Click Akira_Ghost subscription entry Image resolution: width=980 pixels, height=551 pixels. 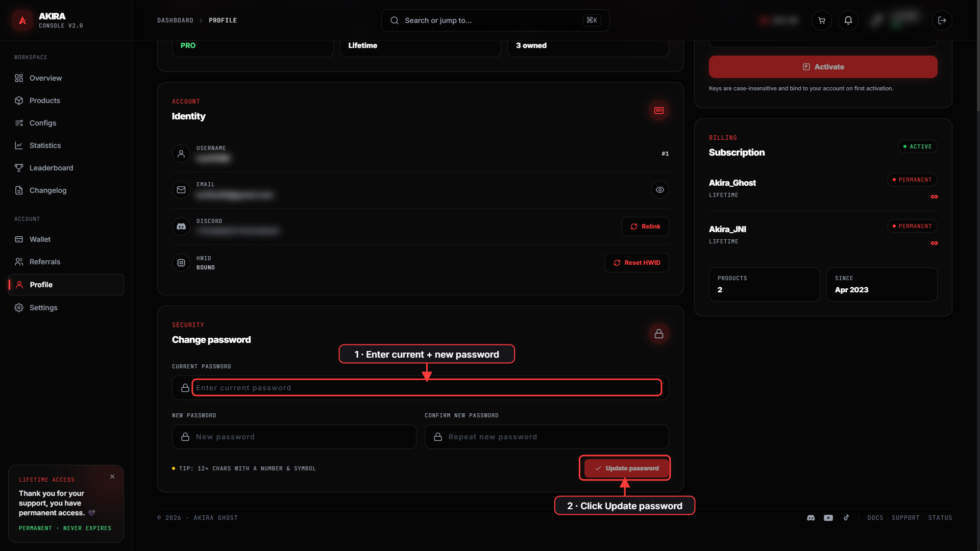point(823,188)
